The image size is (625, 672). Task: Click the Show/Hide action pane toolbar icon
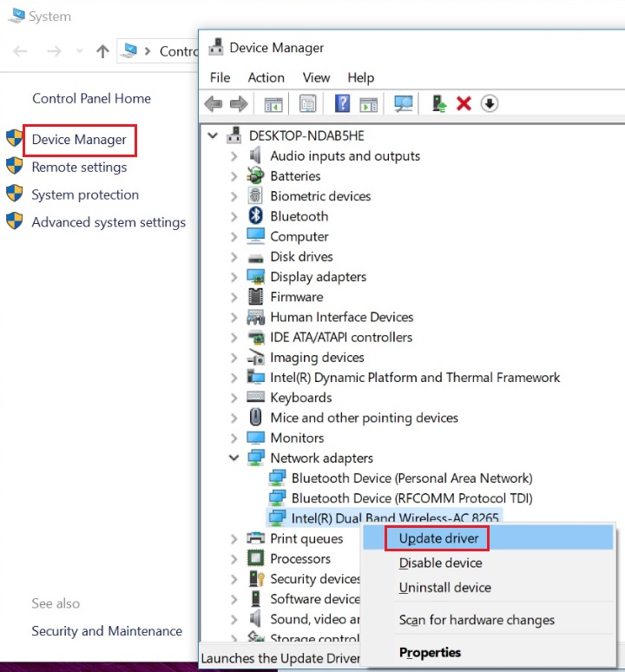pyautogui.click(x=368, y=103)
